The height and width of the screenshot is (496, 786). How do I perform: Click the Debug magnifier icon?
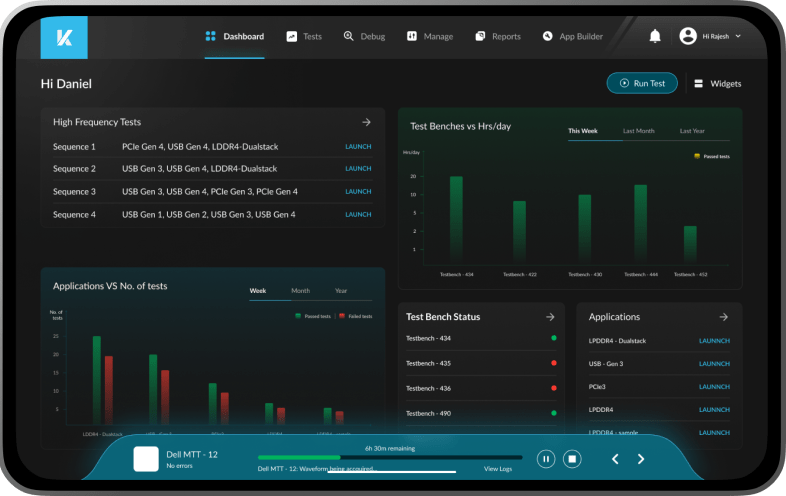348,36
